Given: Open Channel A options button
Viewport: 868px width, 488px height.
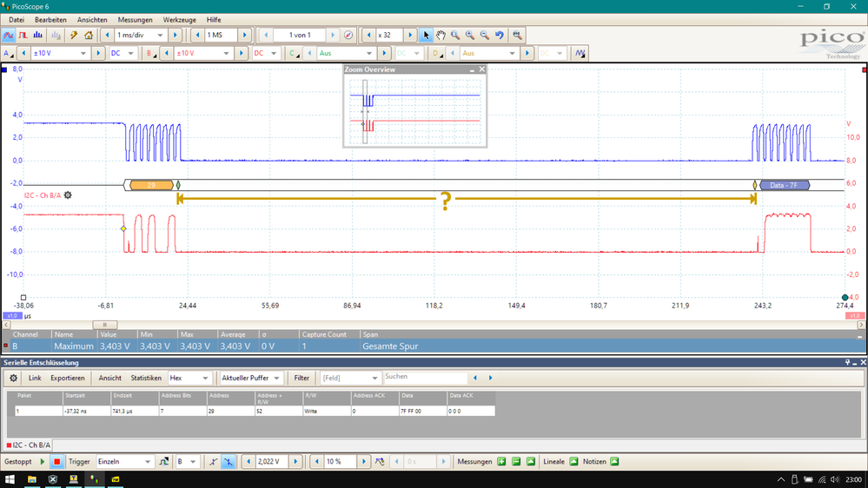Looking at the screenshot, I should pos(9,53).
